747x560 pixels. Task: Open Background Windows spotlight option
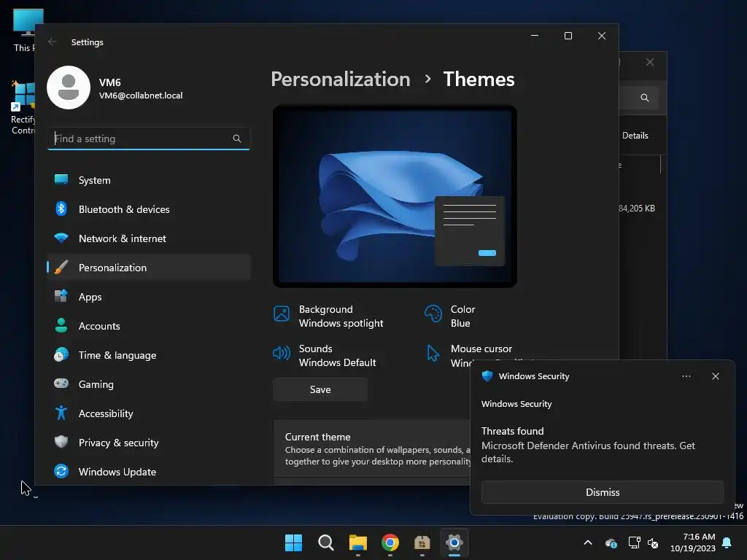tap(329, 316)
